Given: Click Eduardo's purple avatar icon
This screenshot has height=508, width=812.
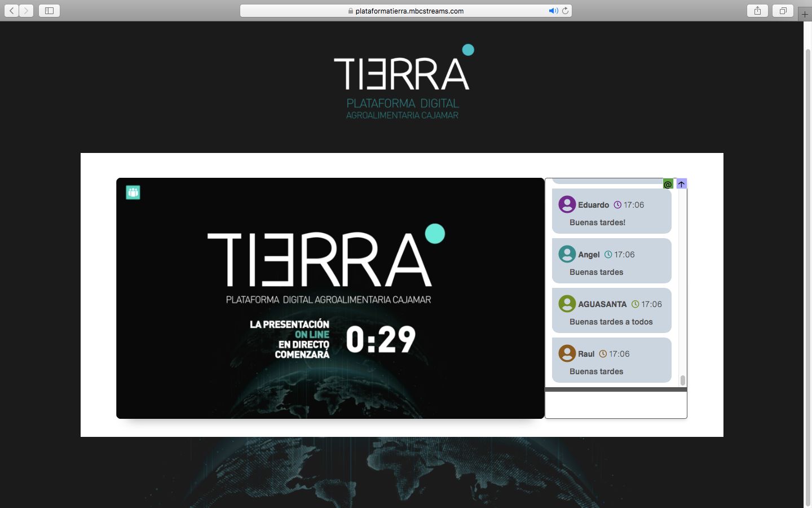Looking at the screenshot, I should pos(567,204).
